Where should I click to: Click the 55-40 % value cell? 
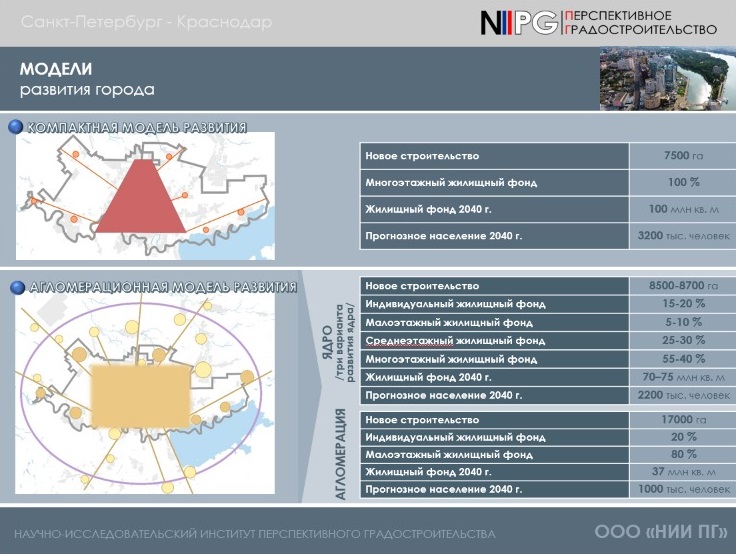pos(683,359)
